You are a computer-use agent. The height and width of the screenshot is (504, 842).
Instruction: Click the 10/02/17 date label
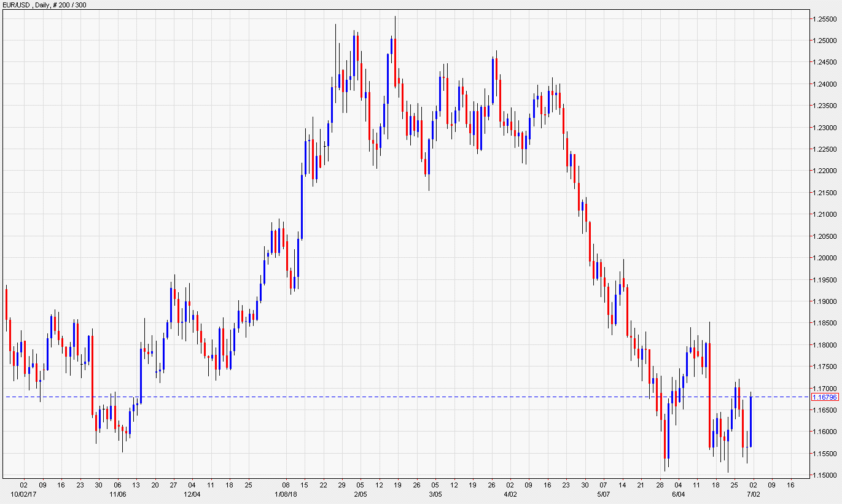(24, 494)
